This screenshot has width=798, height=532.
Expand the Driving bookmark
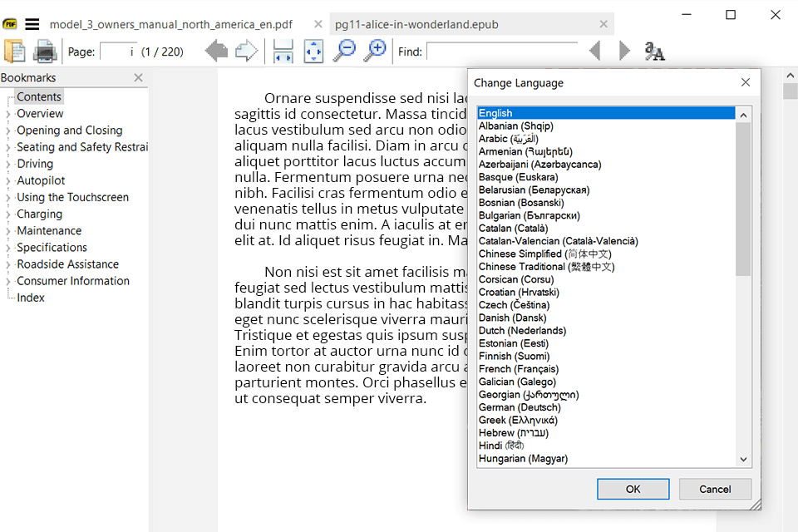pos(8,165)
